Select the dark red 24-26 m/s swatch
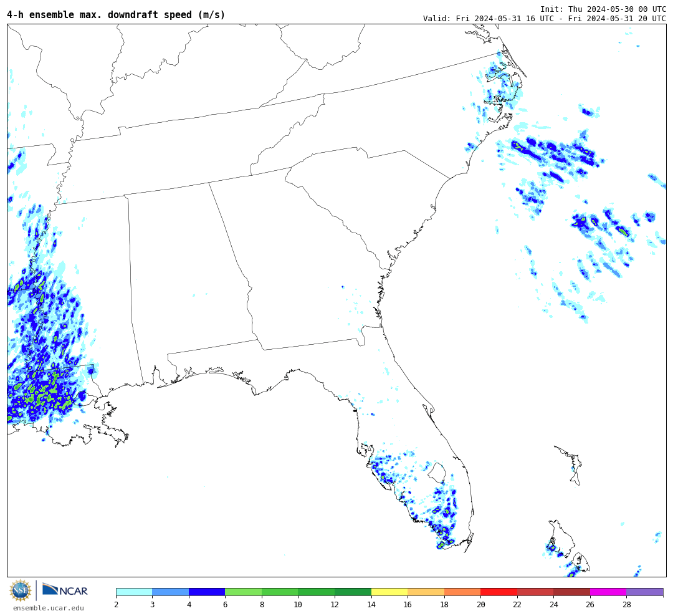The height and width of the screenshot is (616, 673). tap(571, 592)
